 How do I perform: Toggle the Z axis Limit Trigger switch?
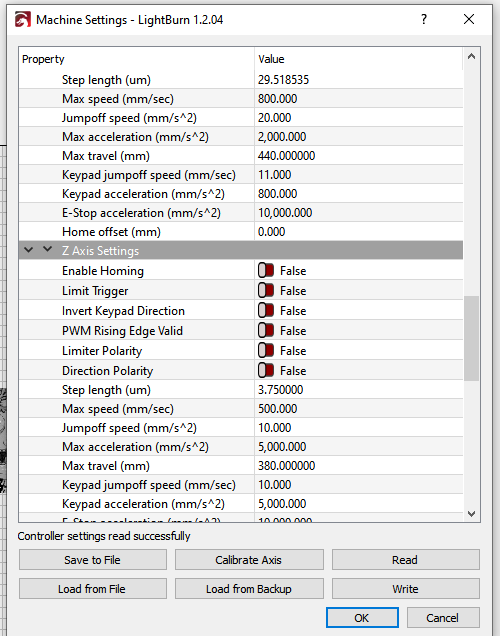266,290
